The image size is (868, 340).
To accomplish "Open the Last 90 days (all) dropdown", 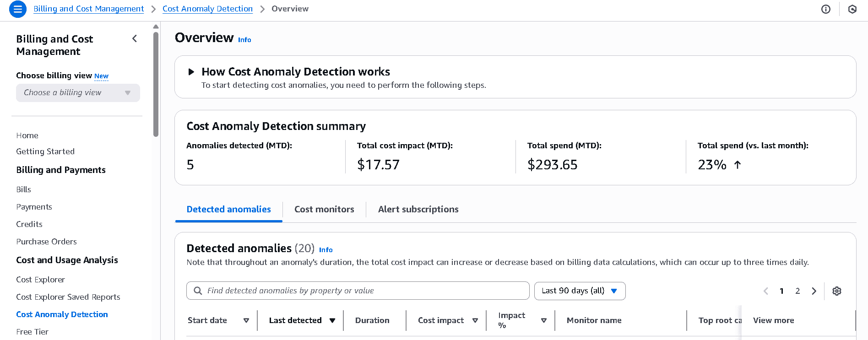I will coord(580,291).
